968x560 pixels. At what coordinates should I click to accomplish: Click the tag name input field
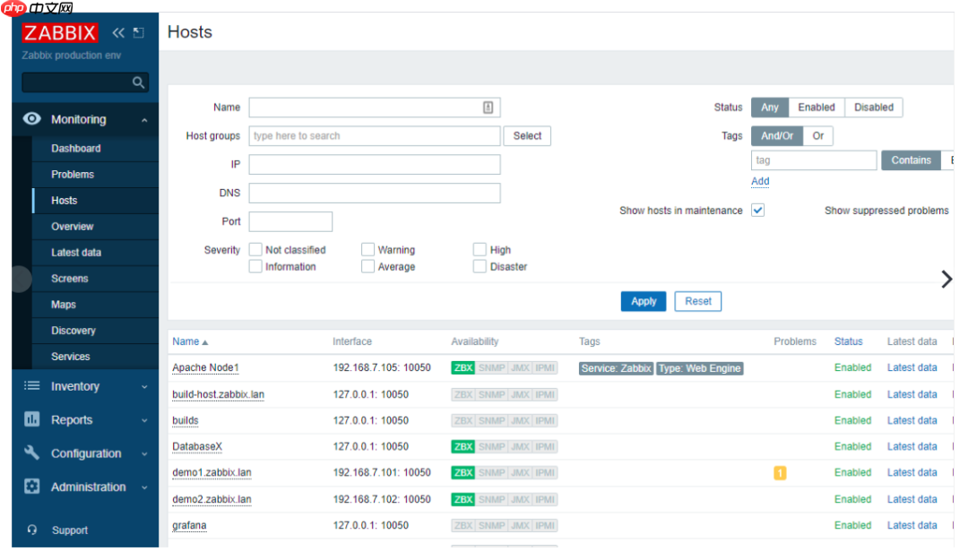814,160
